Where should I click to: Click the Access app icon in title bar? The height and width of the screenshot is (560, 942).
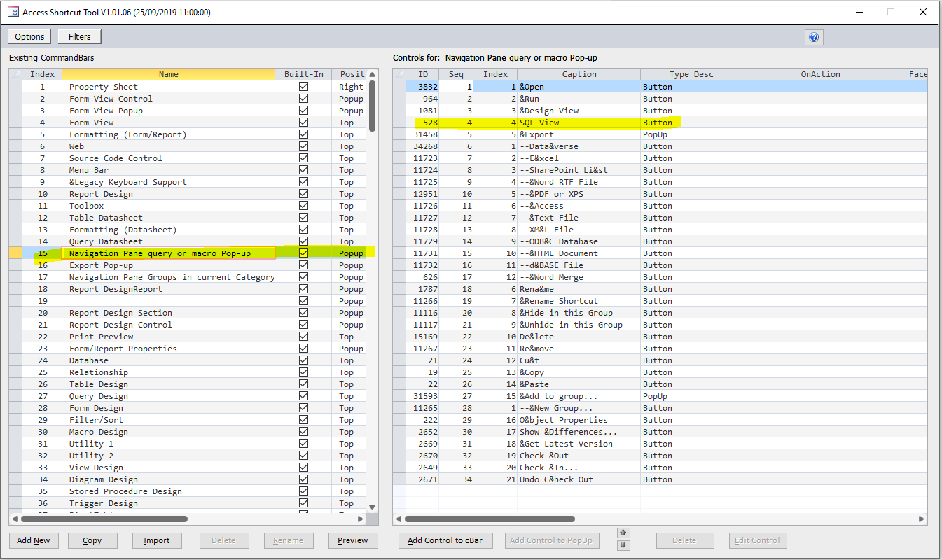click(13, 12)
